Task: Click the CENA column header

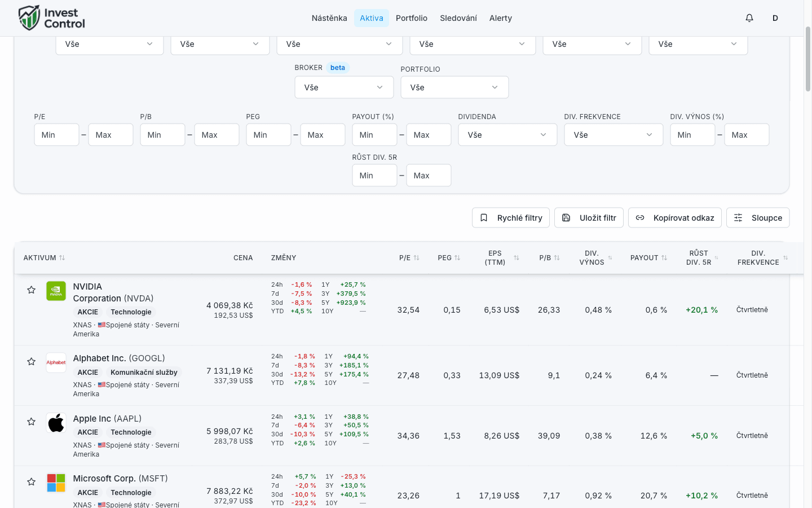Action: tap(243, 258)
